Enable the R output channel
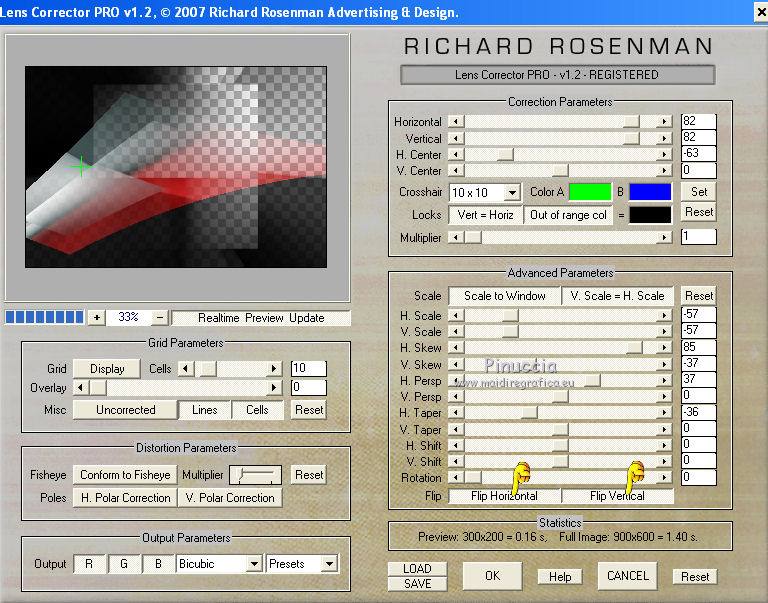 tap(89, 564)
